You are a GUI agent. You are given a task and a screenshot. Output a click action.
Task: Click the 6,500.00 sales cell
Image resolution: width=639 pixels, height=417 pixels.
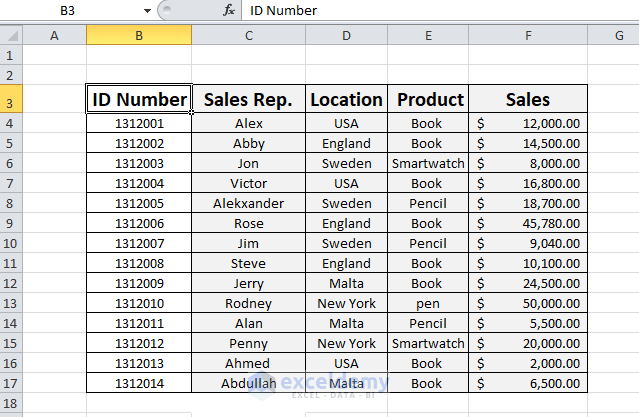pyautogui.click(x=528, y=383)
